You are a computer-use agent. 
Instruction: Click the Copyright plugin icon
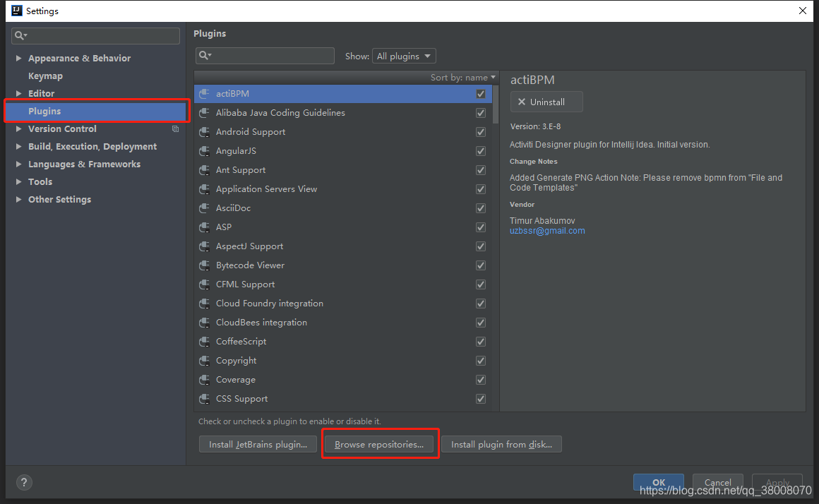point(204,361)
